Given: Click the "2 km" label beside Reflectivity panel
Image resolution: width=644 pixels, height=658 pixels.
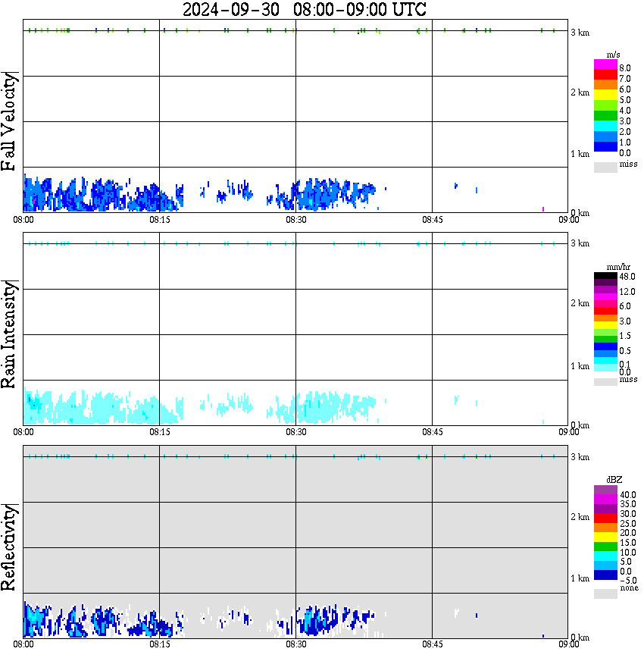Looking at the screenshot, I should pyautogui.click(x=580, y=517).
